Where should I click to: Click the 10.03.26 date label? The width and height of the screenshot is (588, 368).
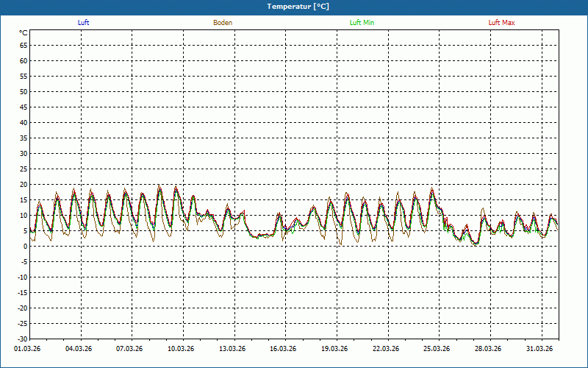[x=181, y=350]
